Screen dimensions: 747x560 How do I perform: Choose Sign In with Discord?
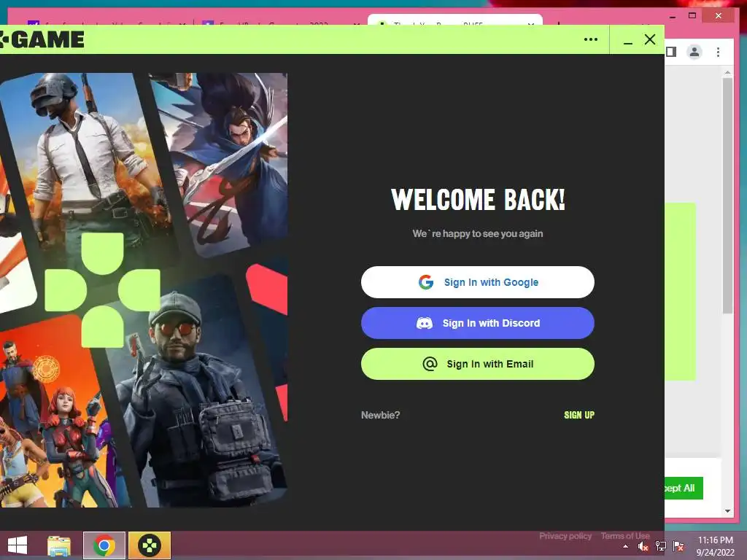pyautogui.click(x=477, y=323)
